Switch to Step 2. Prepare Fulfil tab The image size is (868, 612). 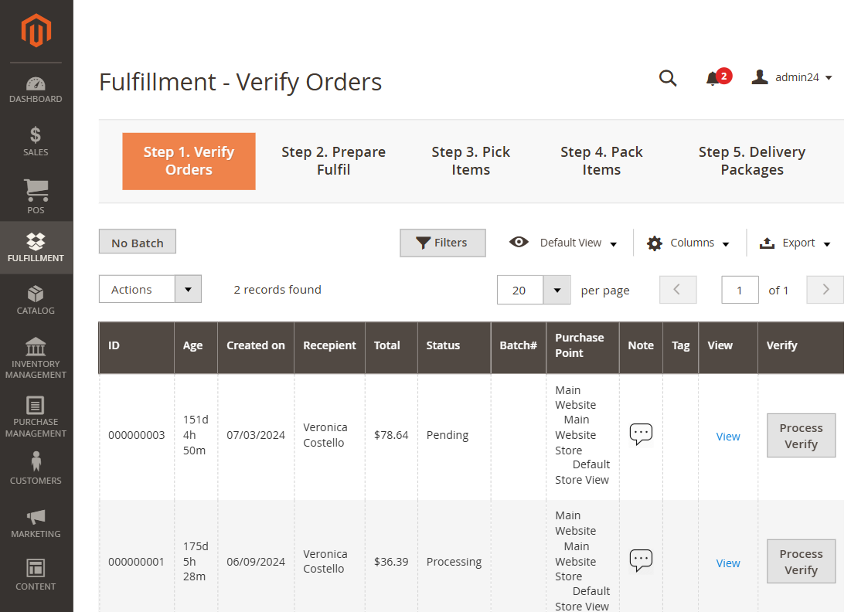[x=333, y=161]
